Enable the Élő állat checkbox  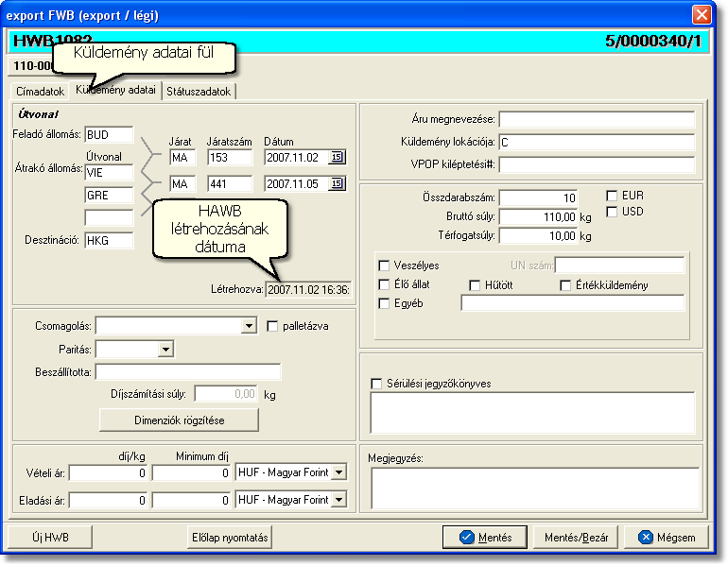coord(384,284)
